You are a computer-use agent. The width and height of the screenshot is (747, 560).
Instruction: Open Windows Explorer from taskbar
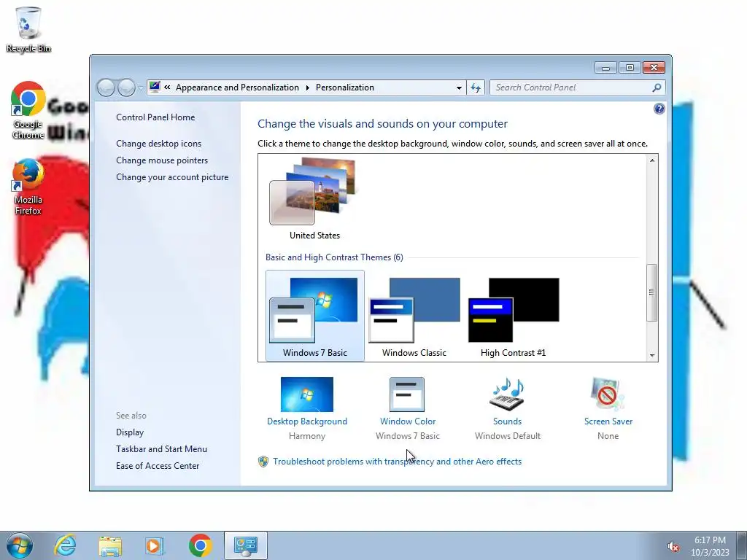coord(110,545)
